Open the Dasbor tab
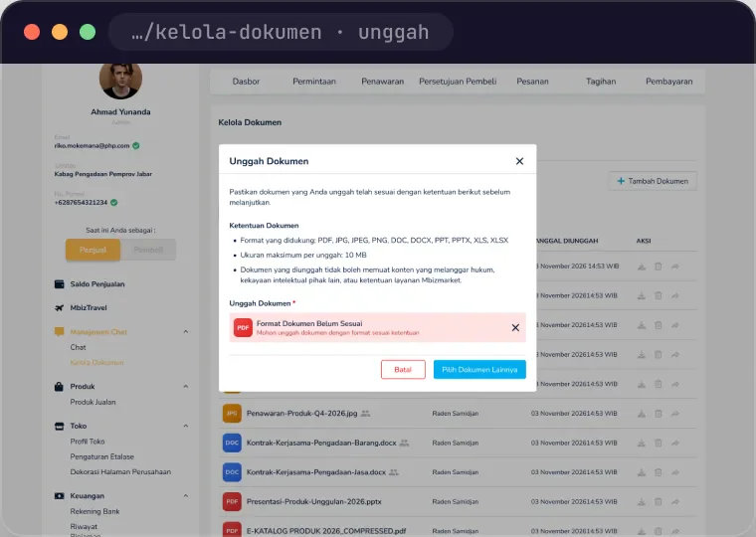 [246, 82]
